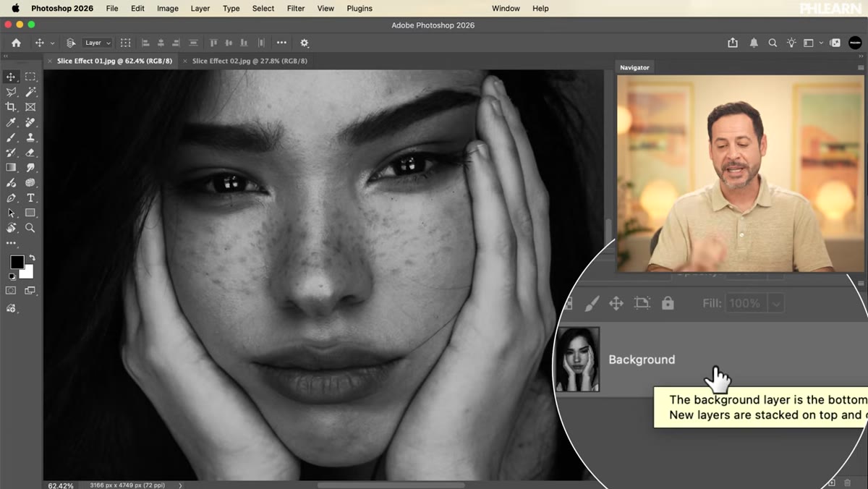Viewport: 868px width, 489px height.
Task: Open Change Screen Mode button
Action: (x=30, y=290)
